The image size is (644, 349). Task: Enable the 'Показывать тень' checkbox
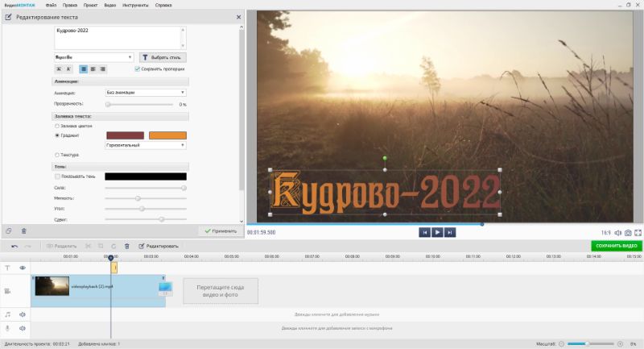56,177
